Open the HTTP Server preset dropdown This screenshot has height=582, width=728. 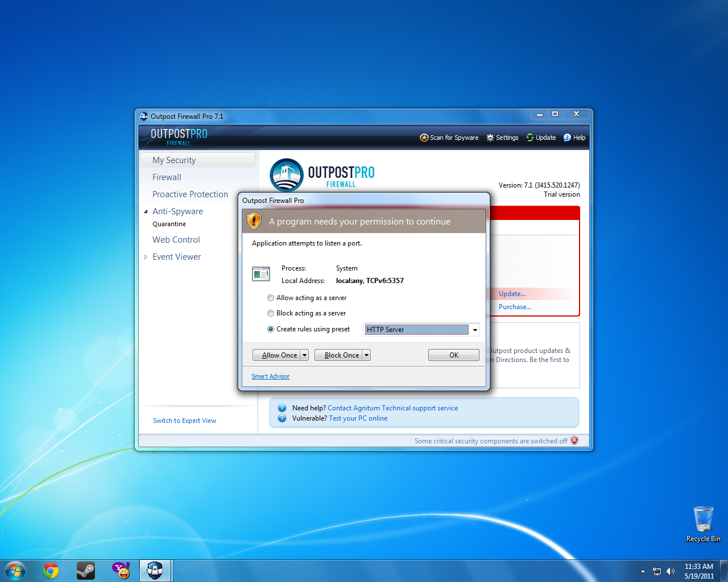(475, 330)
